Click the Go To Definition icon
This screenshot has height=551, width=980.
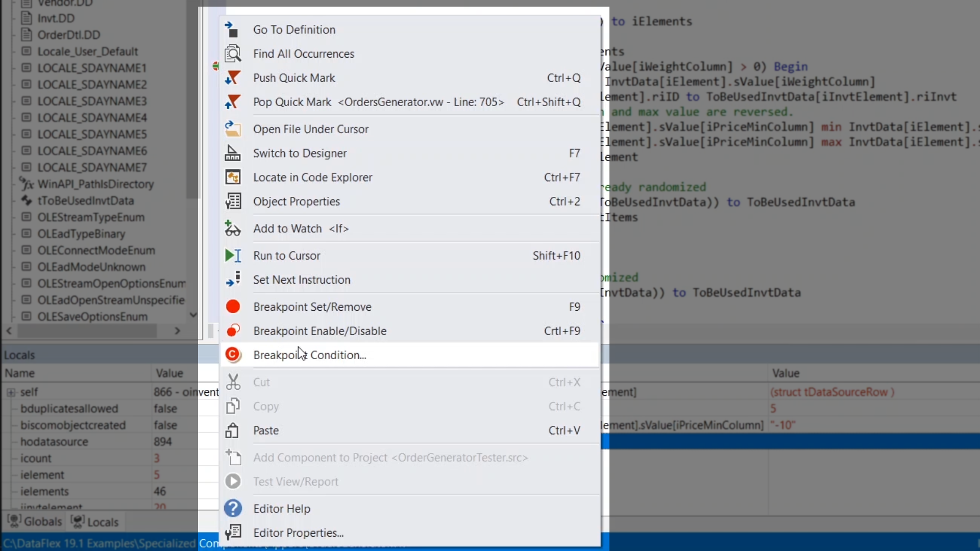233,30
